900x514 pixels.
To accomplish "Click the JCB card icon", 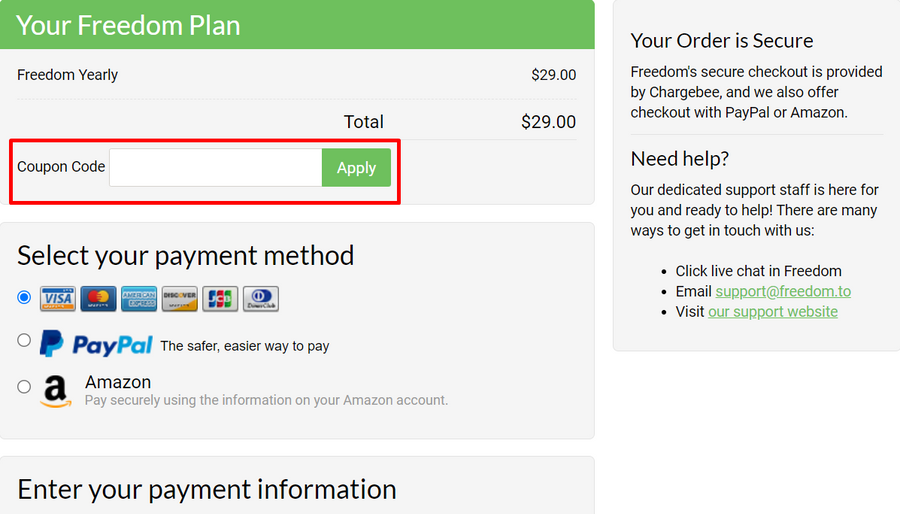I will (x=220, y=298).
